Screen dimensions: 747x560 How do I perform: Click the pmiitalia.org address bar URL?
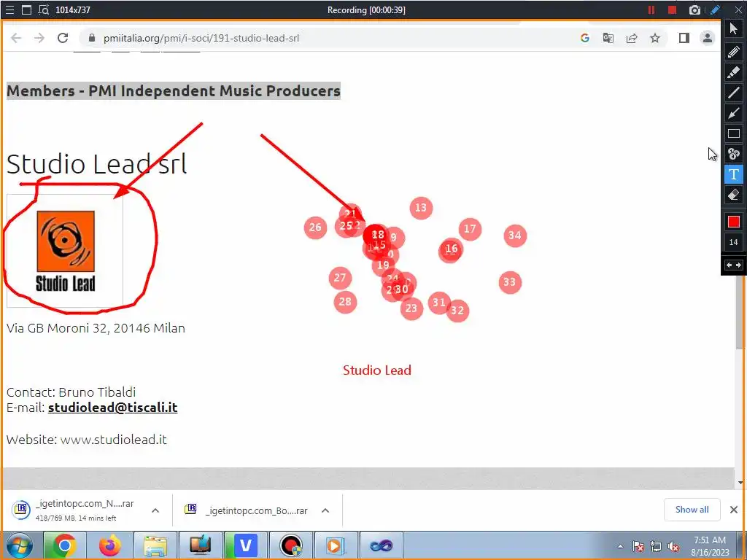[201, 38]
